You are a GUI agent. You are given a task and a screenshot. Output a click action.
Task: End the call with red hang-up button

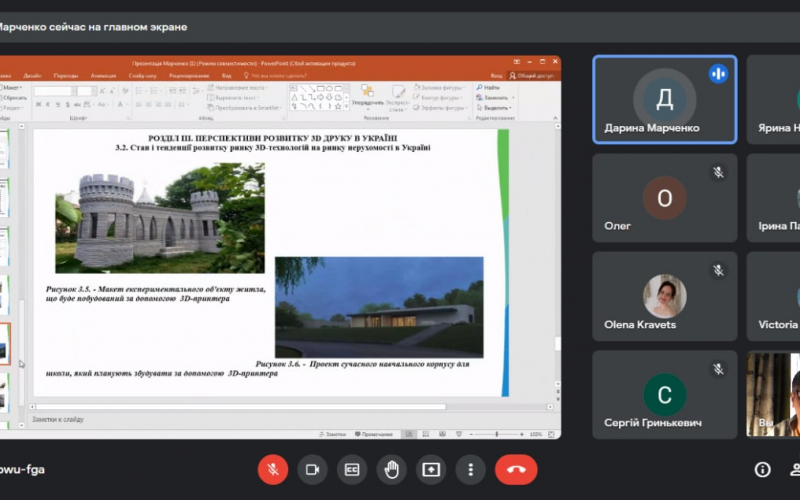pos(516,469)
